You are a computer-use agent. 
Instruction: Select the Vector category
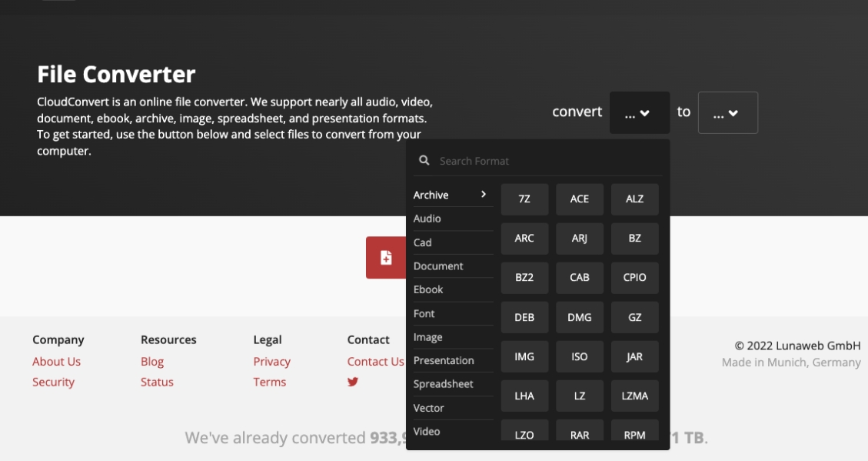pos(453,408)
